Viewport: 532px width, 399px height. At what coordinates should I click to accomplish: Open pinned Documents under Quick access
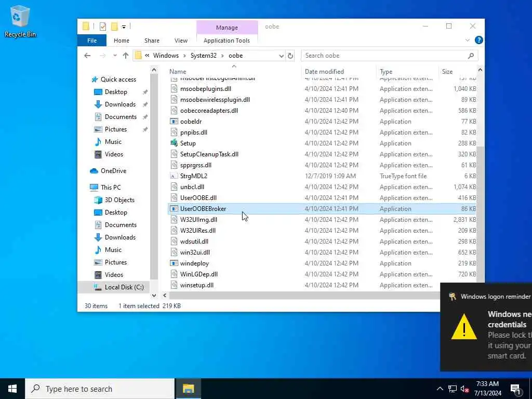click(121, 117)
